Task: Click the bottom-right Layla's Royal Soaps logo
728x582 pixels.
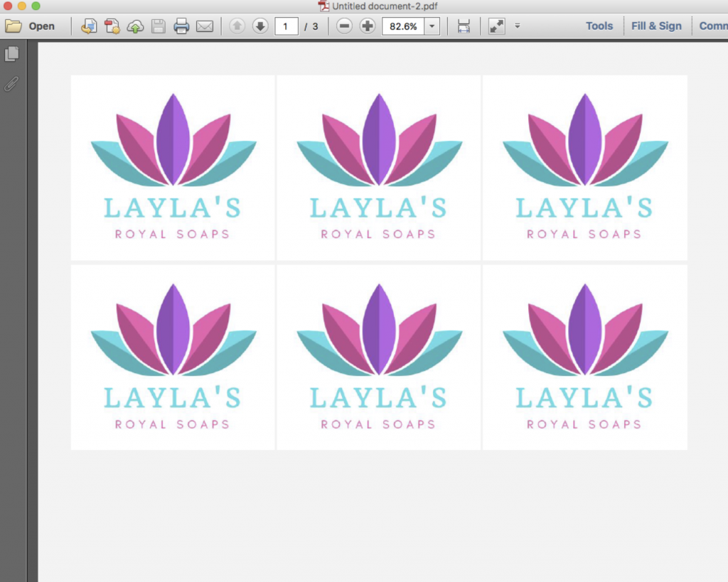Action: (x=585, y=357)
